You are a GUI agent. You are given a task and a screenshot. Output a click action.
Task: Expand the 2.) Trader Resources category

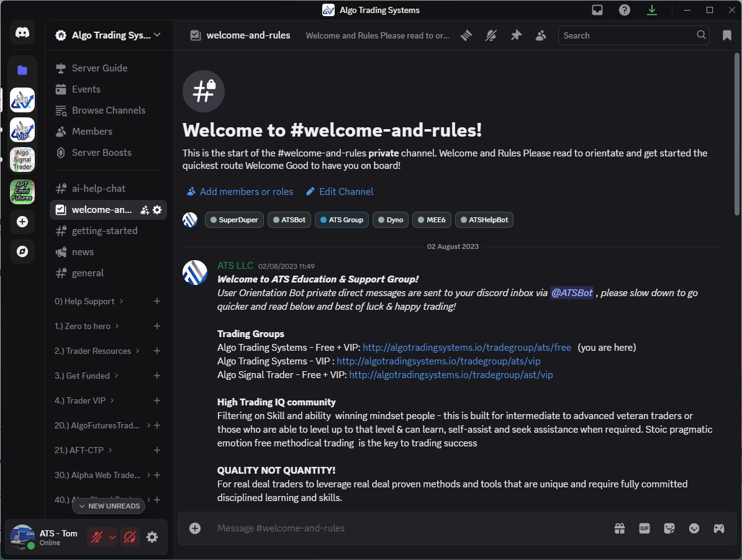point(97,351)
